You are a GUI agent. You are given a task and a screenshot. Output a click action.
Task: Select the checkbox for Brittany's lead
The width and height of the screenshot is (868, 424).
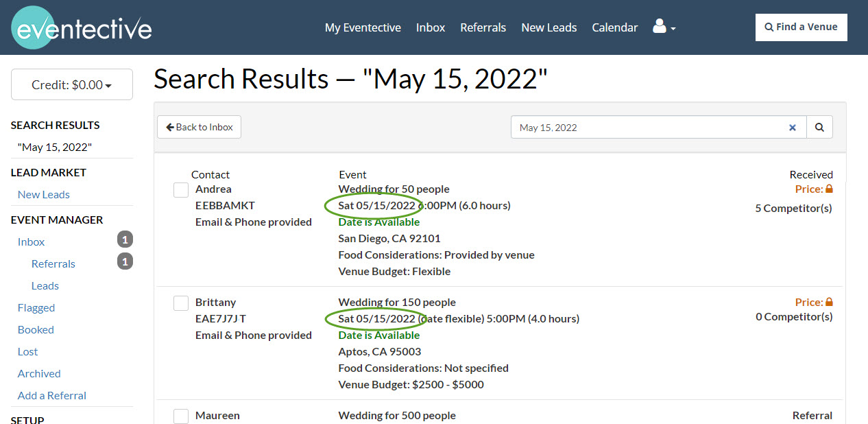point(181,303)
